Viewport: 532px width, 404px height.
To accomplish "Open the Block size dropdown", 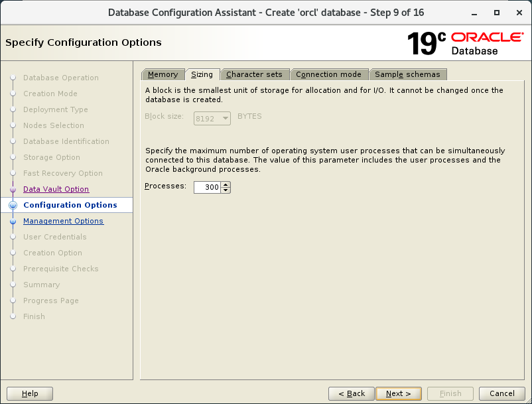I will [226, 118].
